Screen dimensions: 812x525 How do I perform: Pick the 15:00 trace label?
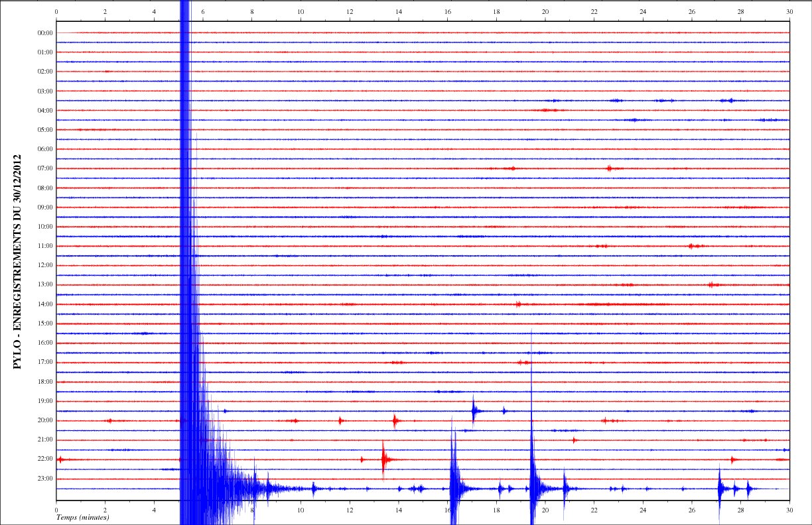point(45,323)
